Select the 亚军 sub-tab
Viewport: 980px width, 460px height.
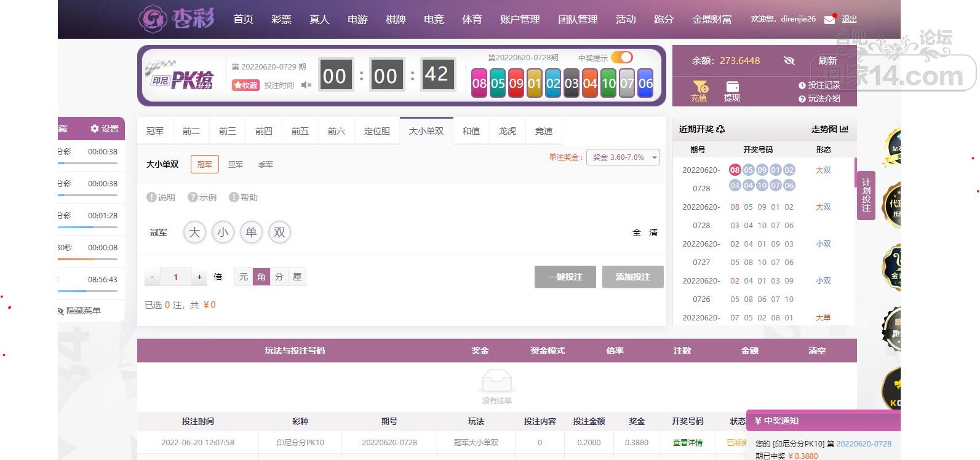click(236, 165)
